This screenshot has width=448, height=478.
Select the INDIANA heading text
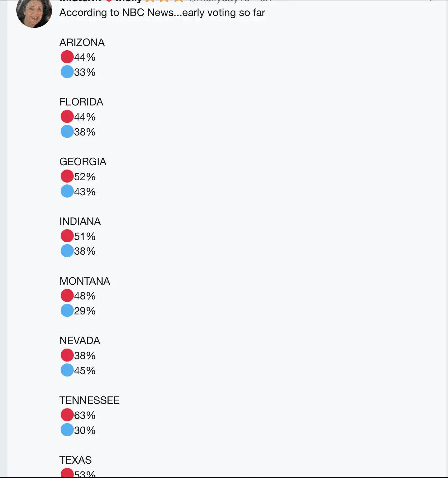pyautogui.click(x=80, y=221)
